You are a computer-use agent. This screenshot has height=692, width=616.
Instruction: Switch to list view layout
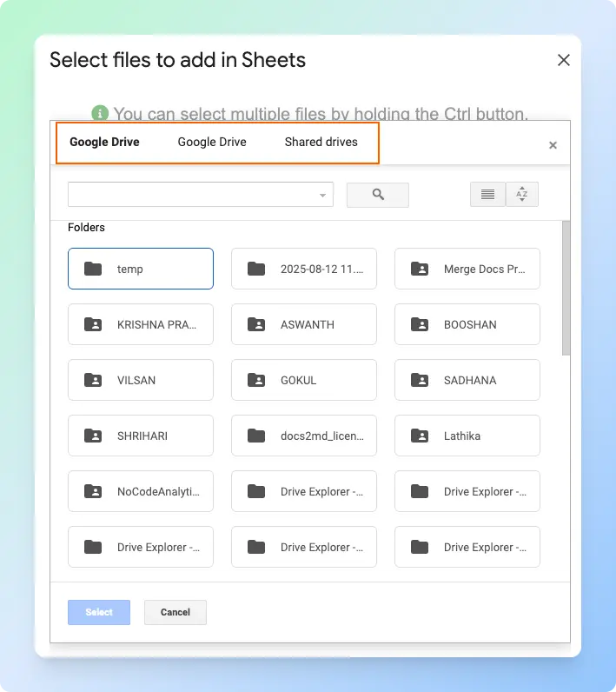point(487,195)
